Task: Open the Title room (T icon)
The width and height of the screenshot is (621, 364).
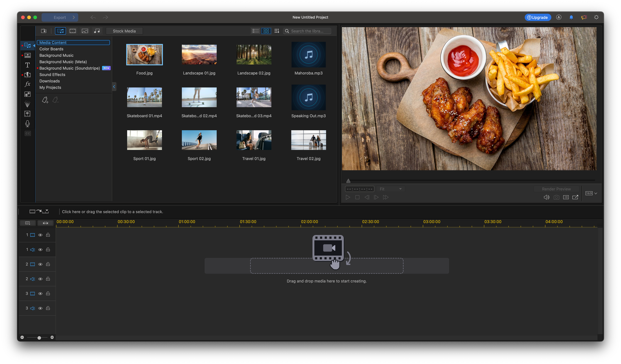Action: tap(27, 65)
